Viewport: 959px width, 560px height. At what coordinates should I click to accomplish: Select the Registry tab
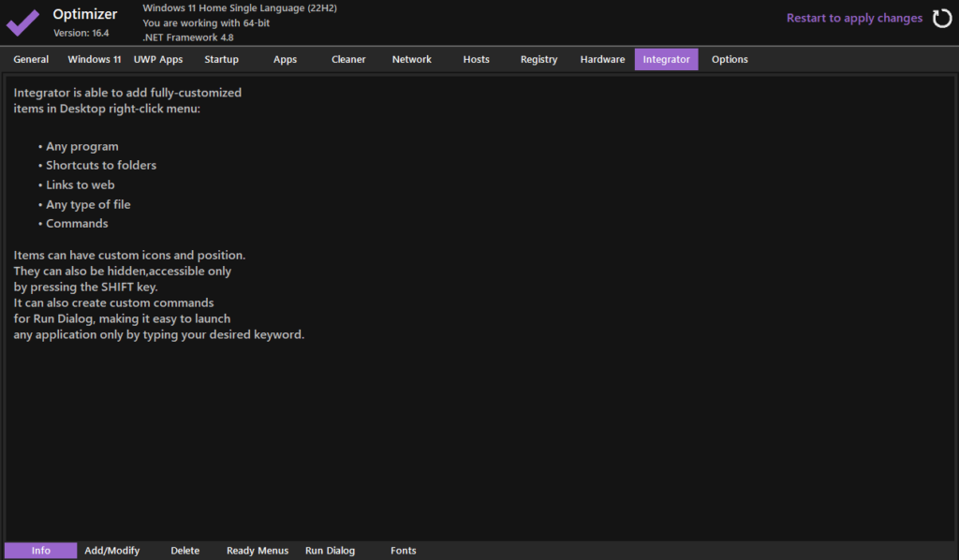(x=539, y=59)
